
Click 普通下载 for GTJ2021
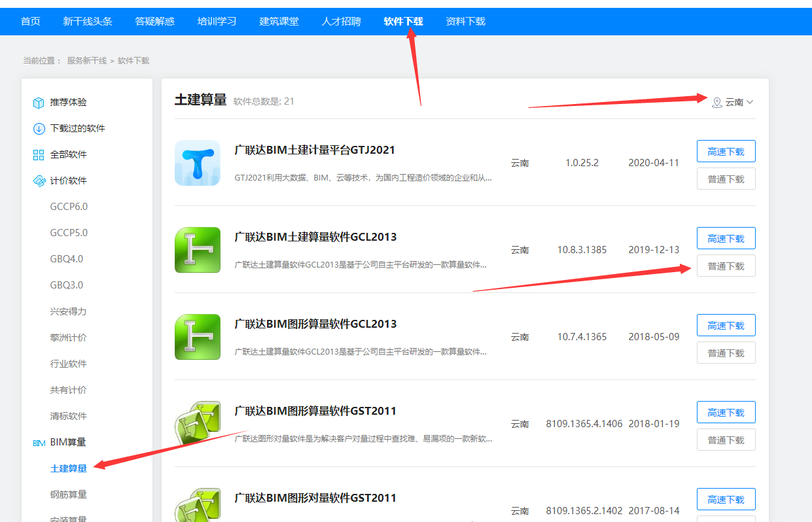click(726, 179)
